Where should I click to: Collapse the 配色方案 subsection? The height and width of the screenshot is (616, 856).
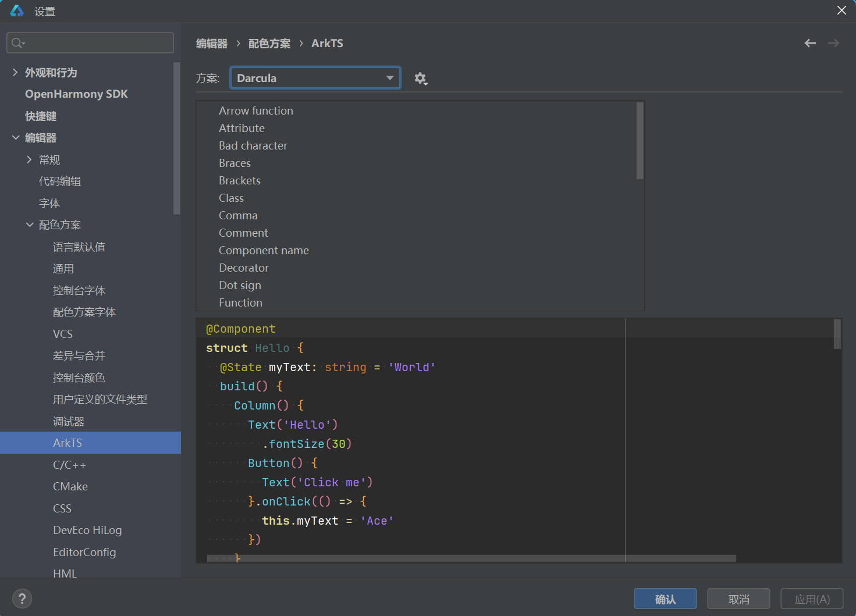(29, 225)
